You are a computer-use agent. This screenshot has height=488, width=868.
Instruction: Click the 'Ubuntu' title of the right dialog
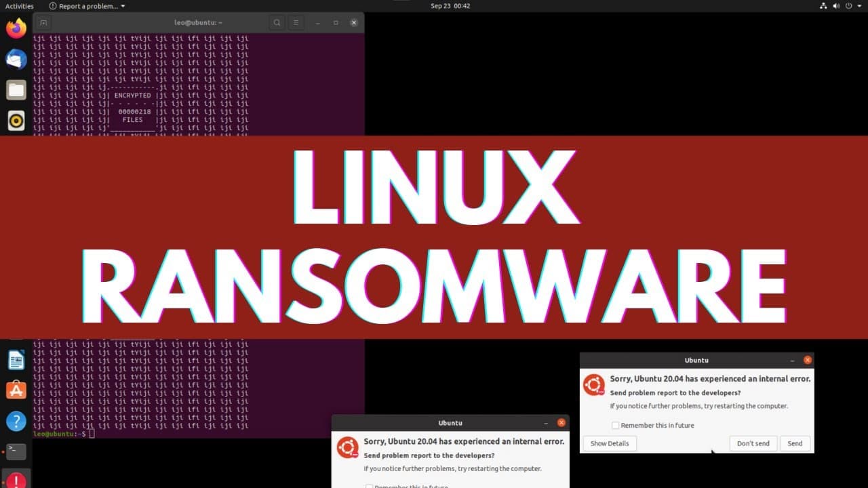pyautogui.click(x=696, y=361)
